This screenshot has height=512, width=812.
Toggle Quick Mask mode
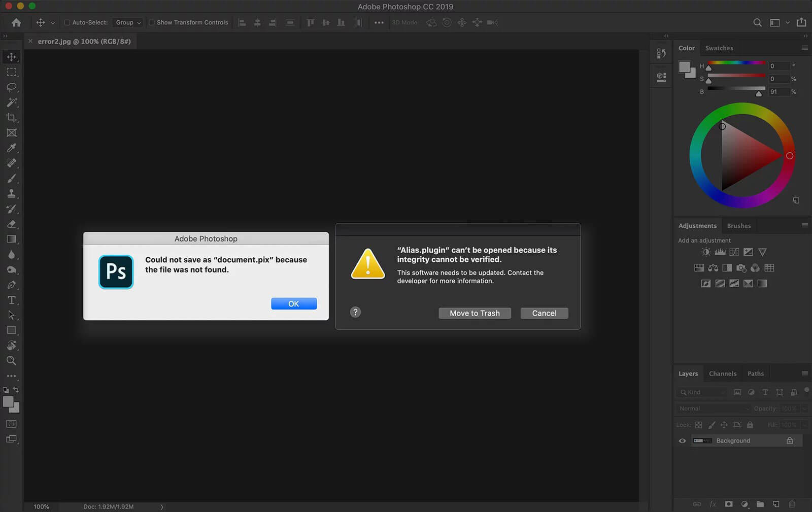pyautogui.click(x=11, y=424)
